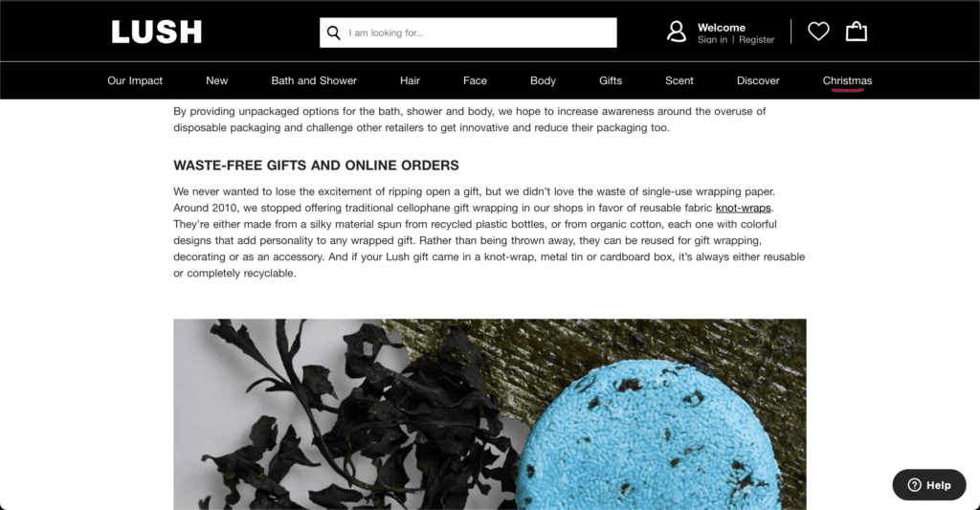Screen dimensions: 980x510
Task: Click the search magnifier icon
Action: point(334,33)
